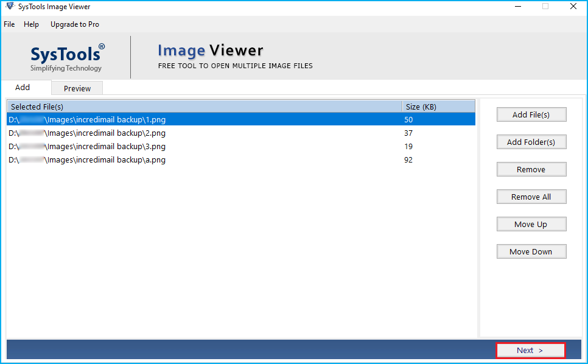The width and height of the screenshot is (588, 364).
Task: Switch to the Add tab
Action: pos(26,87)
